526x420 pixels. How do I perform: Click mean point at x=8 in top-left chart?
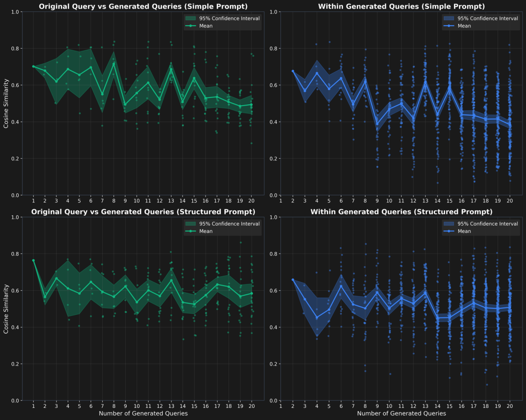pos(113,64)
